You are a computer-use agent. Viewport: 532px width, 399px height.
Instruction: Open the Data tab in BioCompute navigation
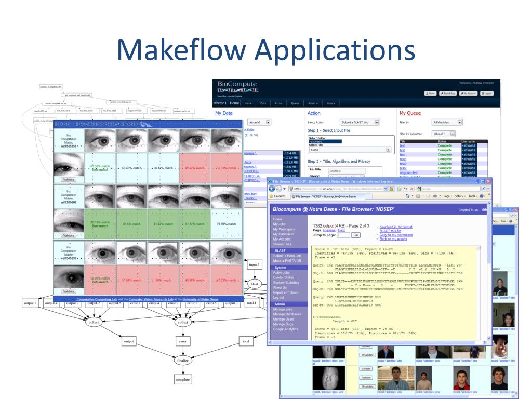click(263, 103)
